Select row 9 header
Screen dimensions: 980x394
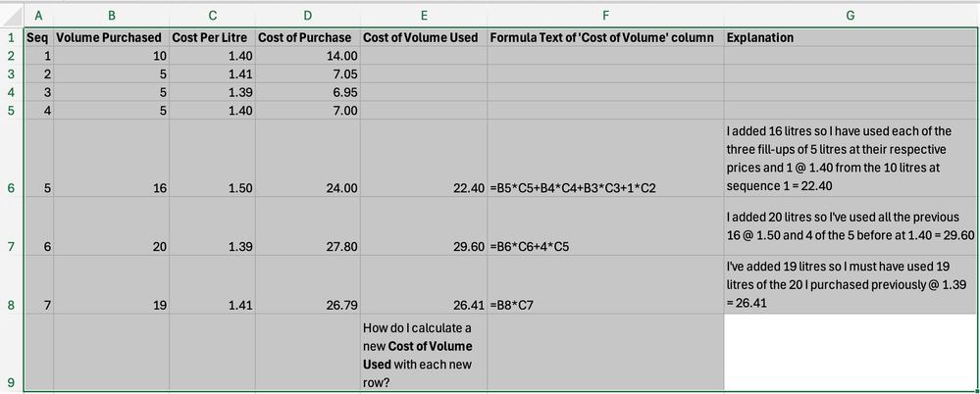tap(12, 353)
